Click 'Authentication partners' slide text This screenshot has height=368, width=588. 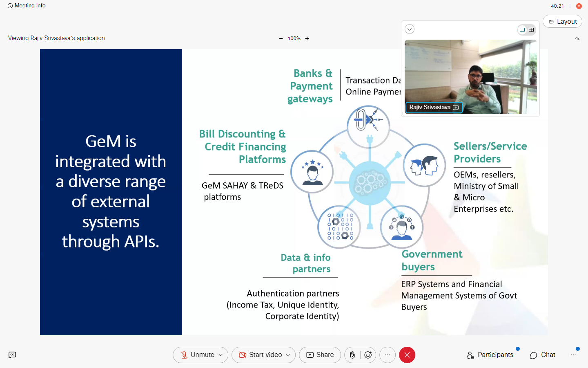pyautogui.click(x=293, y=293)
